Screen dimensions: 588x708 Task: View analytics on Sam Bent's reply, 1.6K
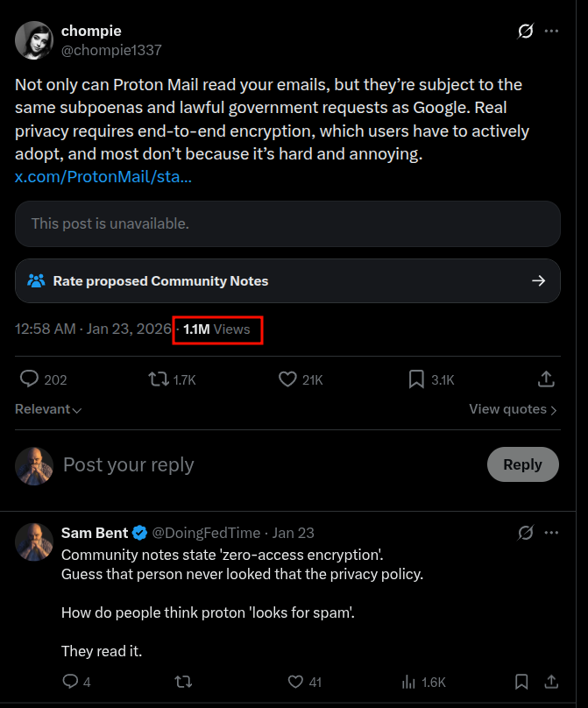[408, 682]
